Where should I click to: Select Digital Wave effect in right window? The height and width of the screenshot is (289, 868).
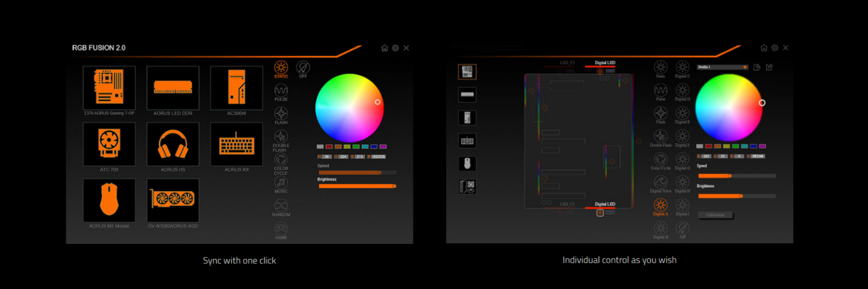tap(661, 182)
